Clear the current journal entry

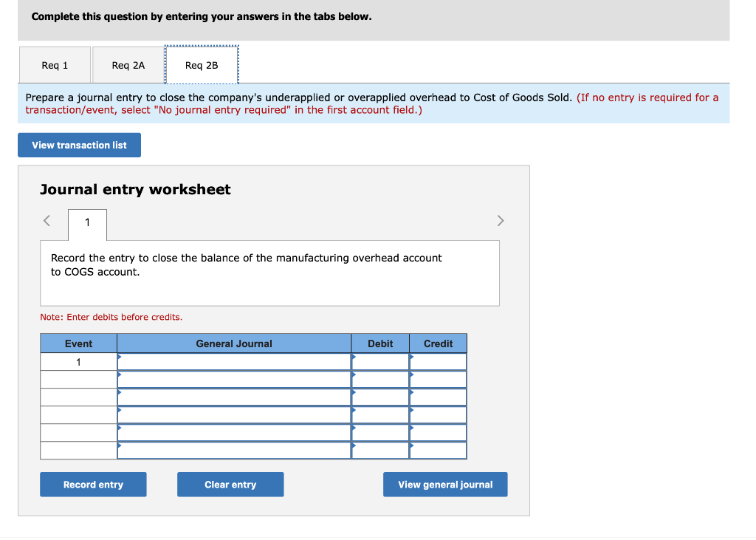[230, 484]
